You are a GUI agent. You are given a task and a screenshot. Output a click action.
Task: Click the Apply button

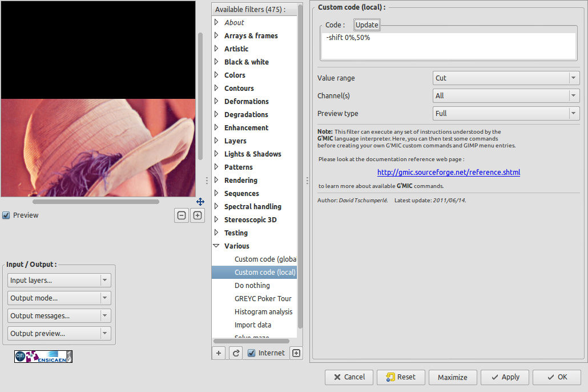tap(505, 377)
